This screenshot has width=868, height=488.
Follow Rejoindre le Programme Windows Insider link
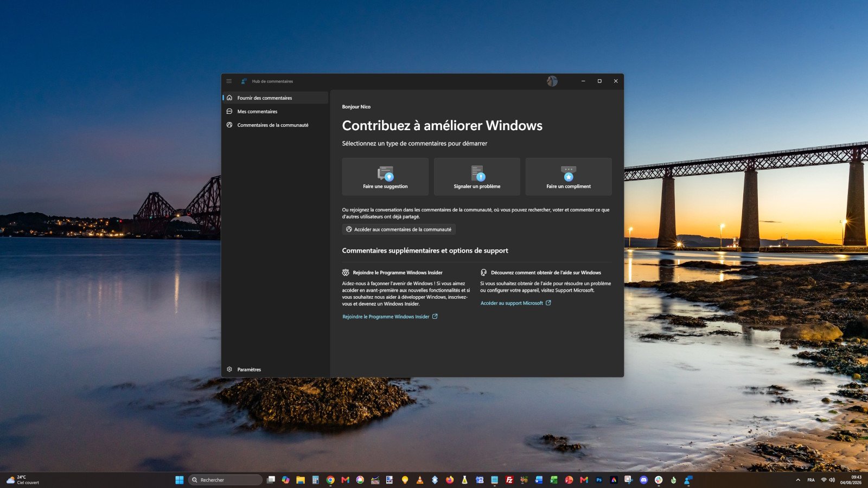[390, 317]
